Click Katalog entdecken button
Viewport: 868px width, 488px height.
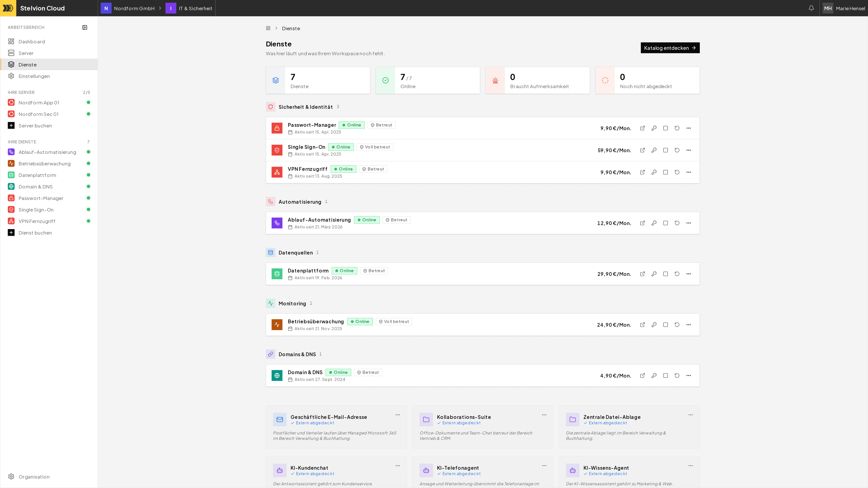click(x=670, y=48)
